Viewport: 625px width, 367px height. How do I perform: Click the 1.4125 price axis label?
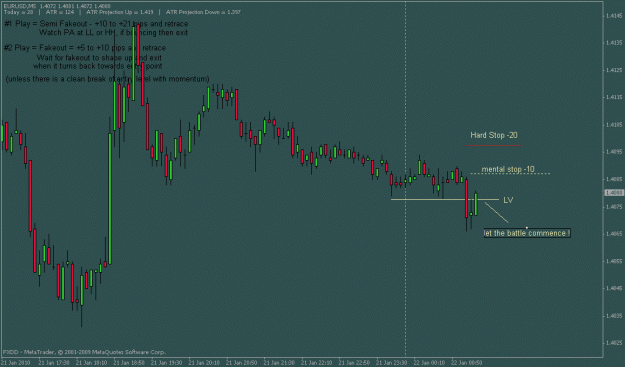click(x=614, y=70)
